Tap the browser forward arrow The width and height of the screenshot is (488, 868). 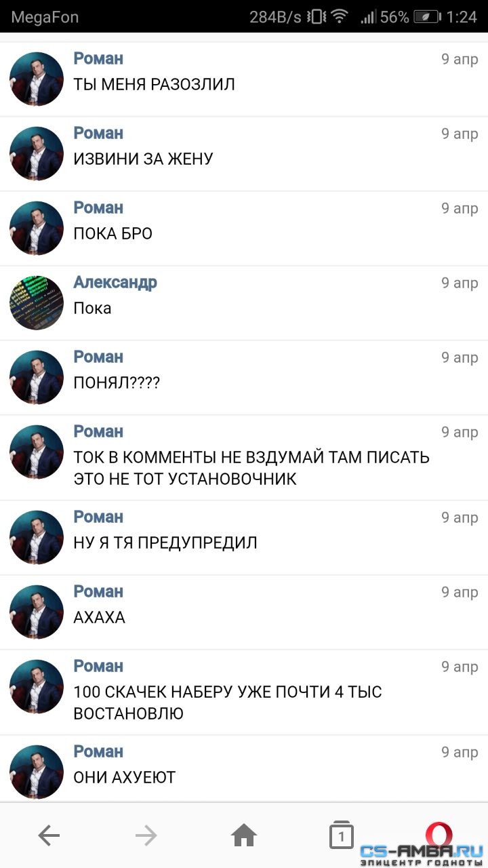pos(146,836)
